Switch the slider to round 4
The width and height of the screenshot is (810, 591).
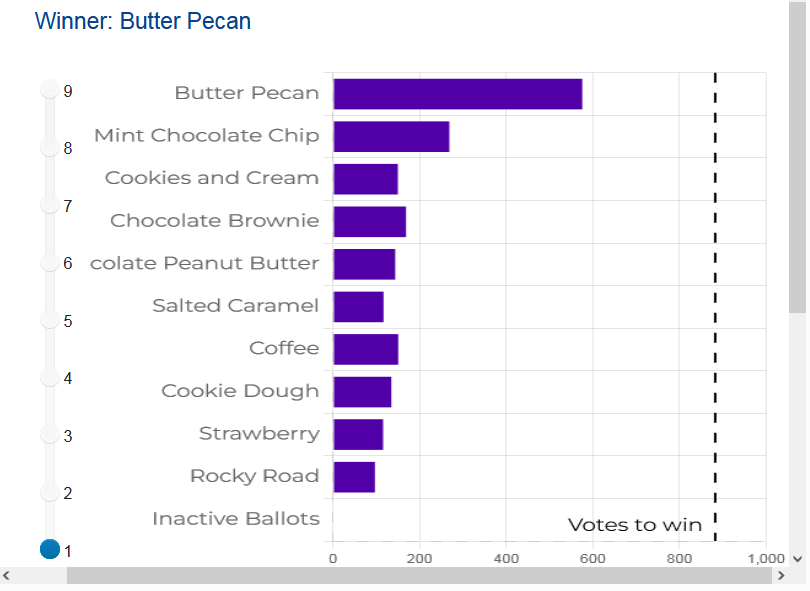tap(50, 377)
